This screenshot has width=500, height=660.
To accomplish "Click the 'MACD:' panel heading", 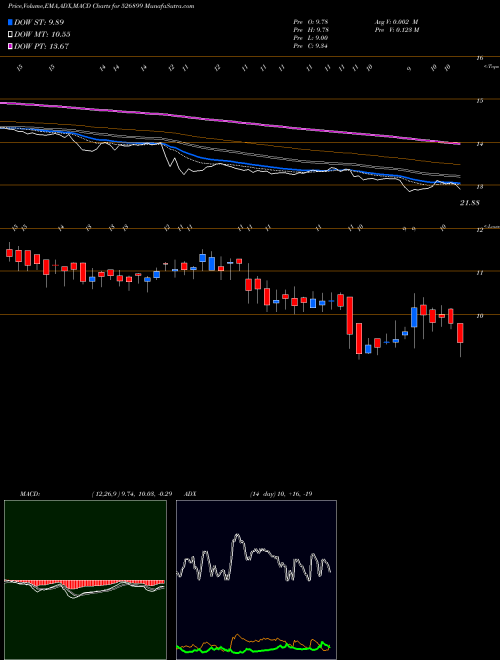I will (29, 494).
